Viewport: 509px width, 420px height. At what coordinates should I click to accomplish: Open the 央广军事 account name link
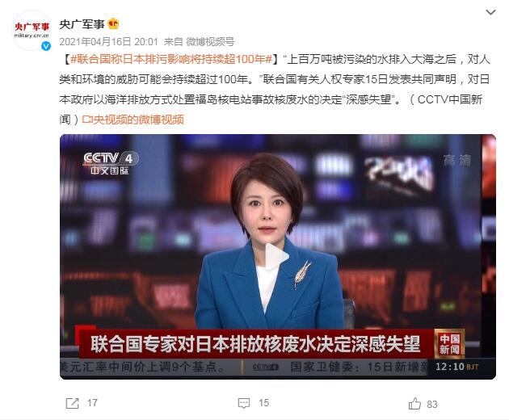[82, 24]
